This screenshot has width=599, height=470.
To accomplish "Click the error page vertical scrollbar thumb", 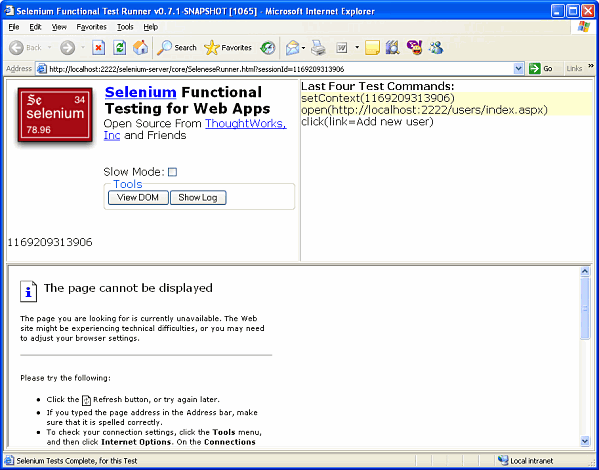I will click(585, 308).
